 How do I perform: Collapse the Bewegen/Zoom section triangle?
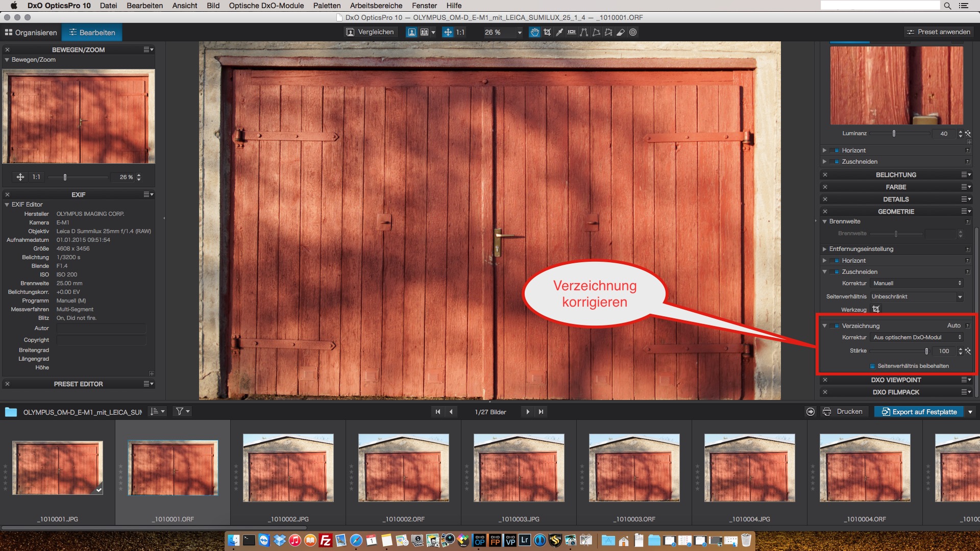[x=7, y=60]
